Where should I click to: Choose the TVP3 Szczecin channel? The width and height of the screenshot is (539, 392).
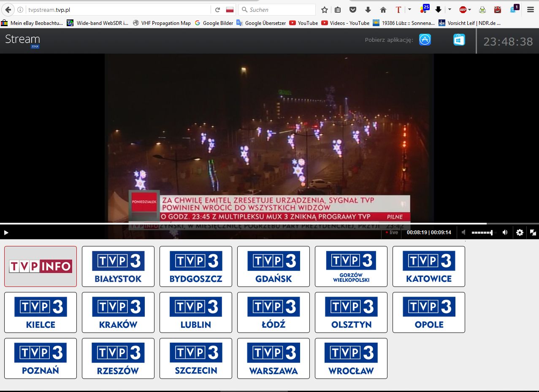(x=196, y=358)
